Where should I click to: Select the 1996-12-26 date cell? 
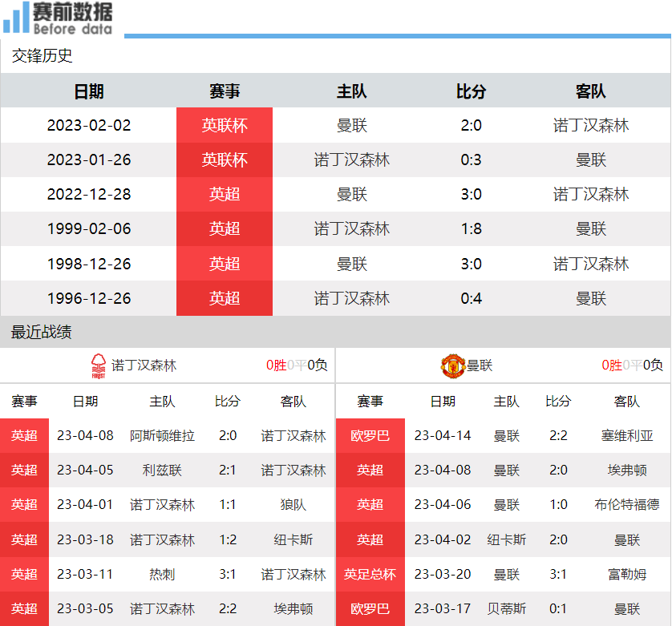pyautogui.click(x=89, y=298)
